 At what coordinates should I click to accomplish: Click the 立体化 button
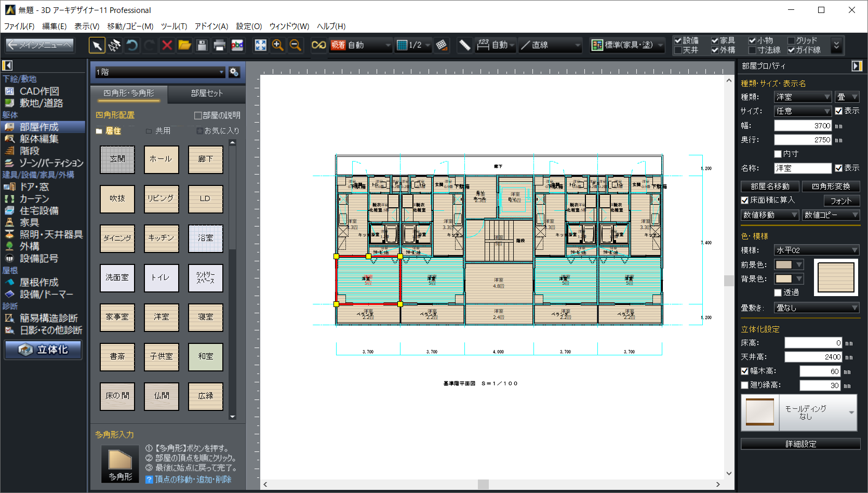44,350
